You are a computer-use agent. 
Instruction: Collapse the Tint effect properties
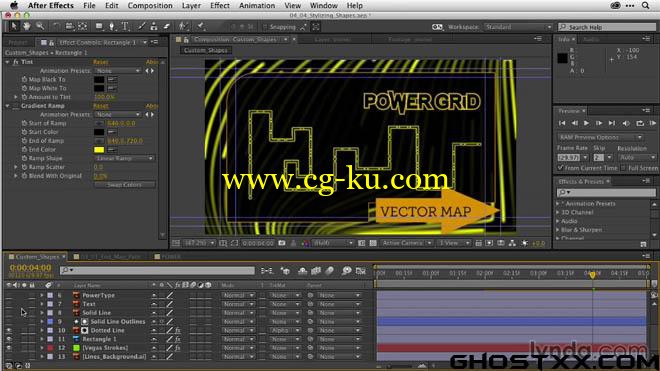[8, 62]
